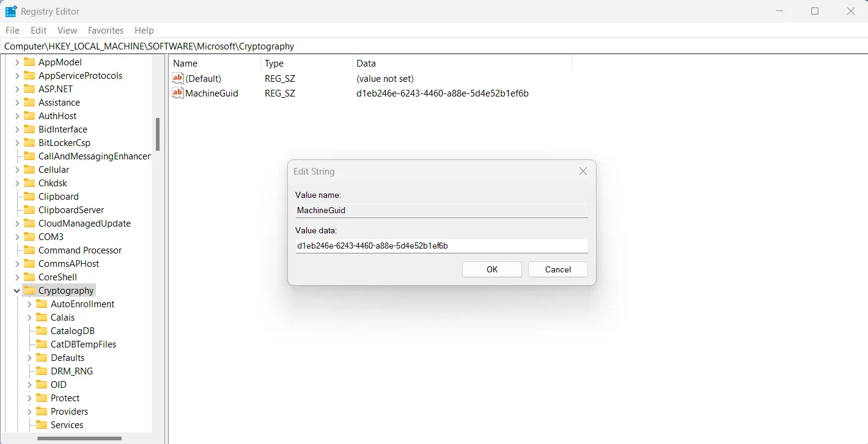Expand the Calais subkey

29,317
